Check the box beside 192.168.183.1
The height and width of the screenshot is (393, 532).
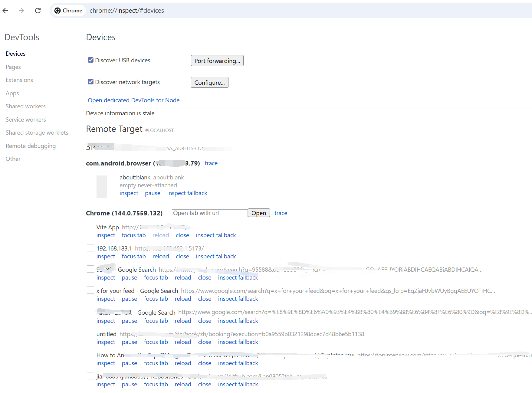tap(90, 248)
